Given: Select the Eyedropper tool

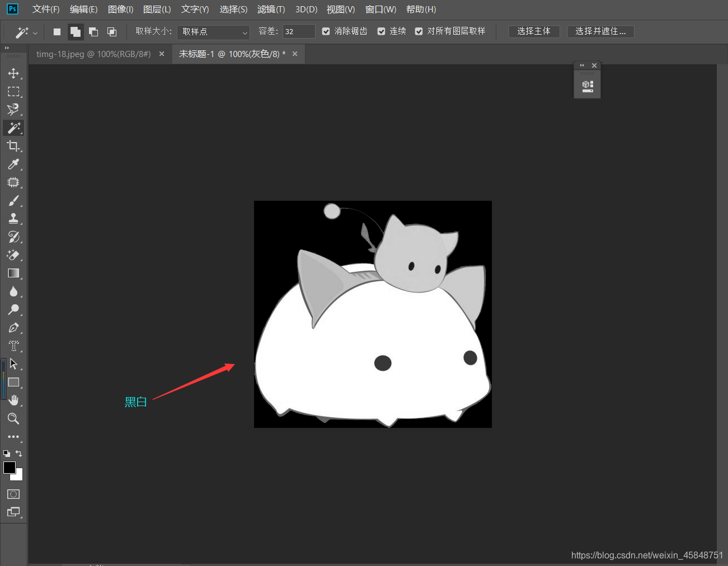Looking at the screenshot, I should (x=13, y=164).
